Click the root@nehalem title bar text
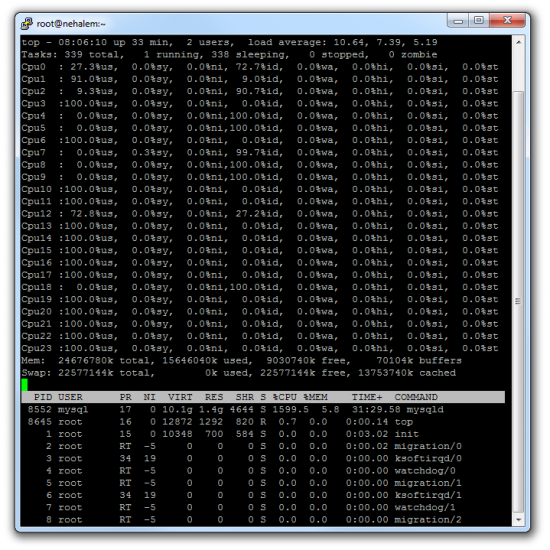This screenshot has height=550, width=550. click(x=71, y=24)
